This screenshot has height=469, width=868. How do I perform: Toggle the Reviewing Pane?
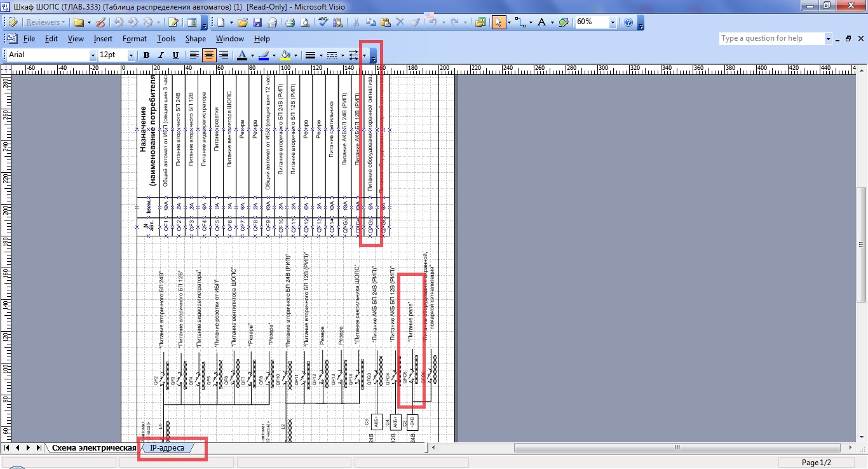[192, 22]
